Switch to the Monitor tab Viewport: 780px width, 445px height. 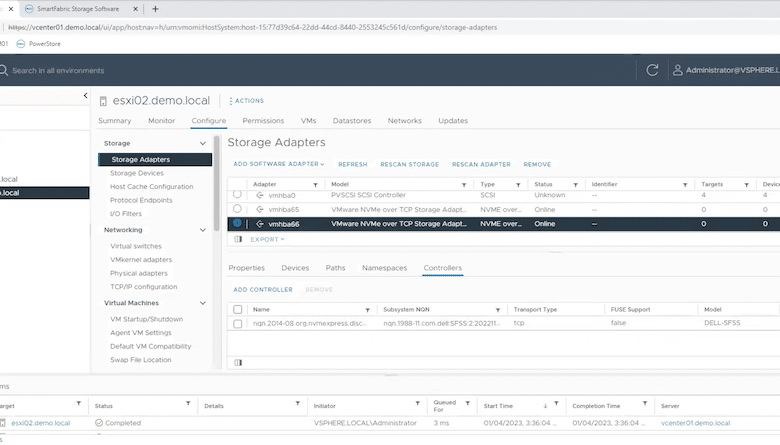coord(161,120)
